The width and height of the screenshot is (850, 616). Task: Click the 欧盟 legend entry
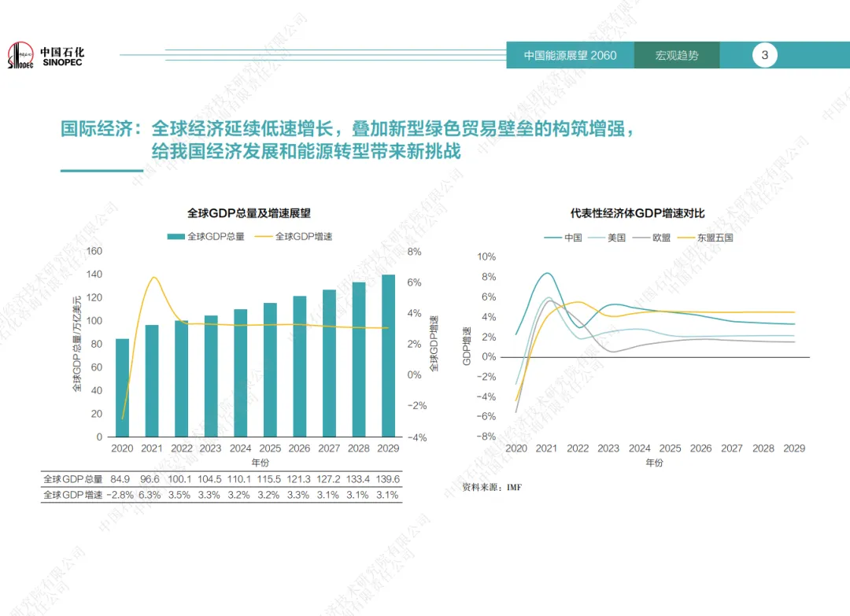pos(652,238)
